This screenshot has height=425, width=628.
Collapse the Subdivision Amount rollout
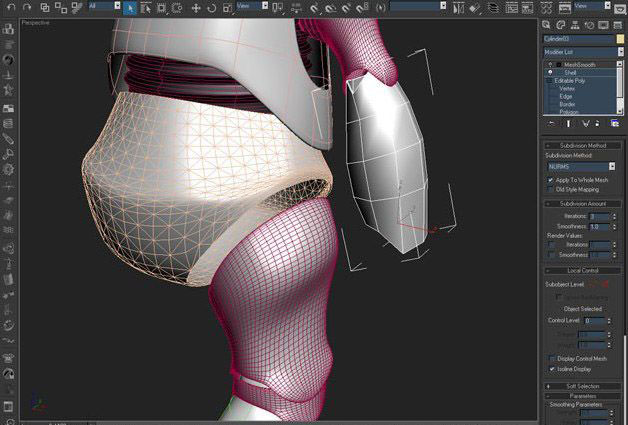click(x=582, y=203)
